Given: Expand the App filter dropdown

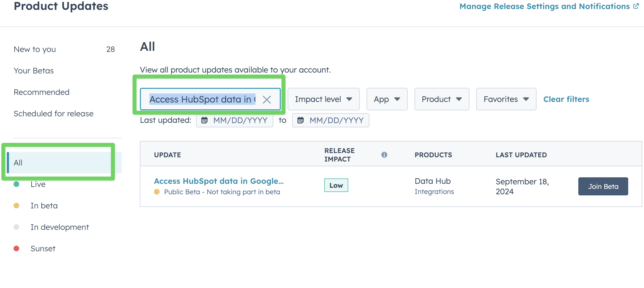Looking at the screenshot, I should [x=387, y=99].
